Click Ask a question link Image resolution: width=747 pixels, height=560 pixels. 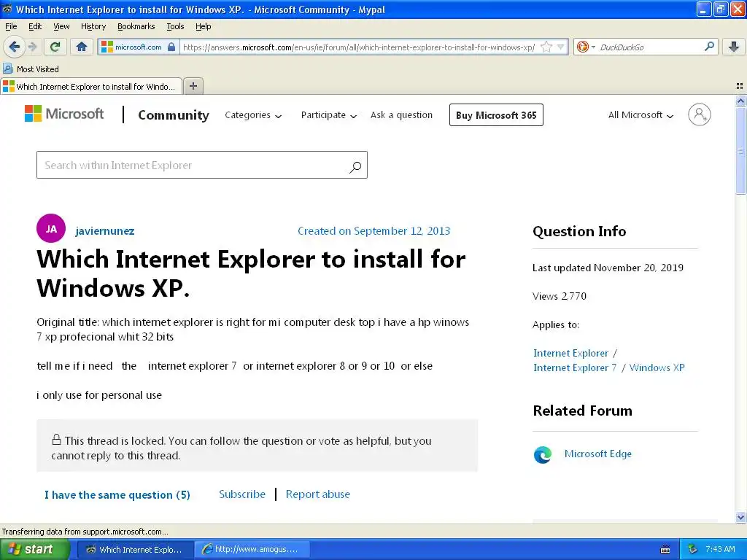402,115
